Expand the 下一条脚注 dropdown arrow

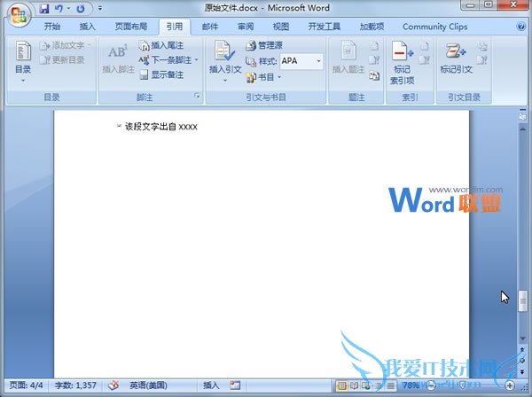pos(197,60)
